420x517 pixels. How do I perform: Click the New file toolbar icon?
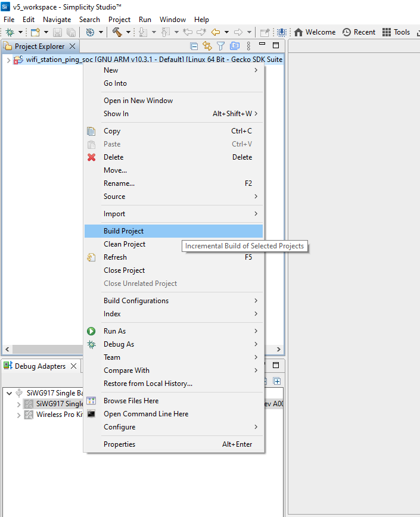pyautogui.click(x=35, y=32)
